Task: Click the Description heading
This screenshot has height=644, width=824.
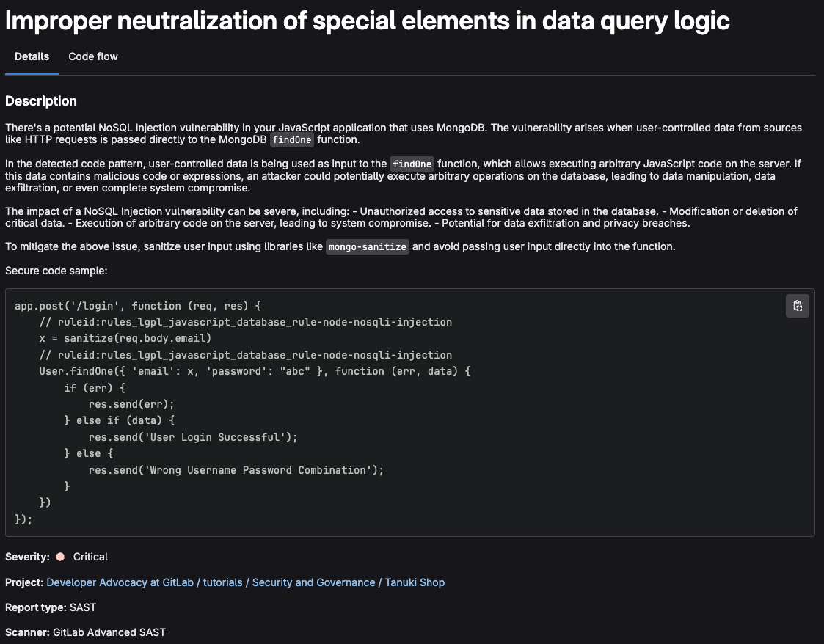Action: click(x=41, y=101)
